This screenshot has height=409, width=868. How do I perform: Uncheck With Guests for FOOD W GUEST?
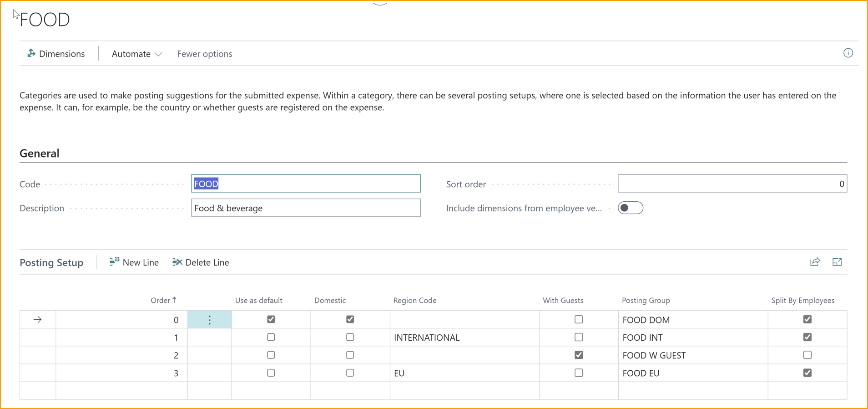[579, 355]
